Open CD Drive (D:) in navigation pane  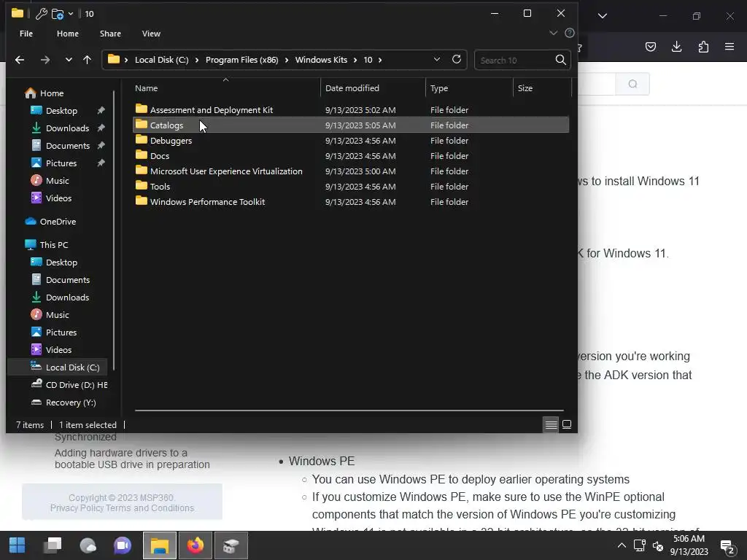click(69, 385)
